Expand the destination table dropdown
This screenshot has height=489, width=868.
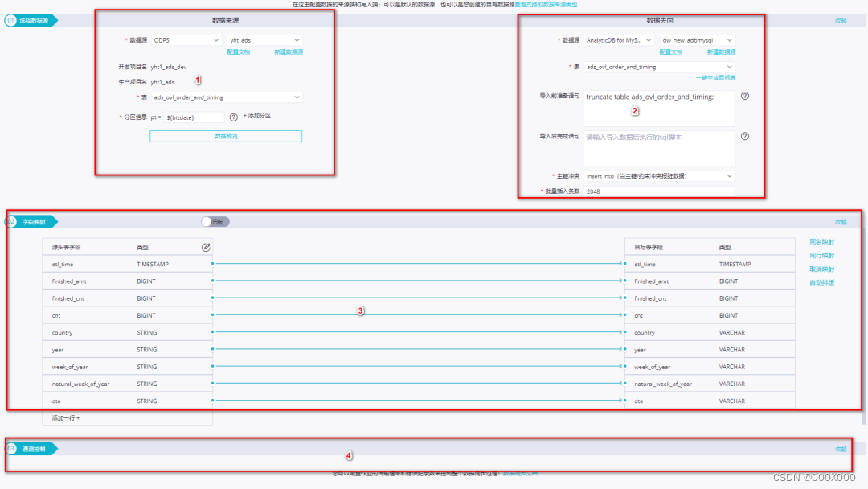click(659, 67)
